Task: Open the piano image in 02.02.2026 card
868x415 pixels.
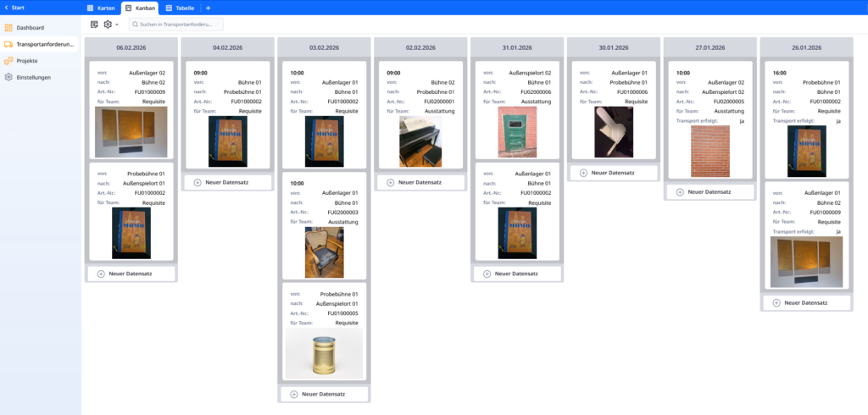Action: click(x=420, y=141)
